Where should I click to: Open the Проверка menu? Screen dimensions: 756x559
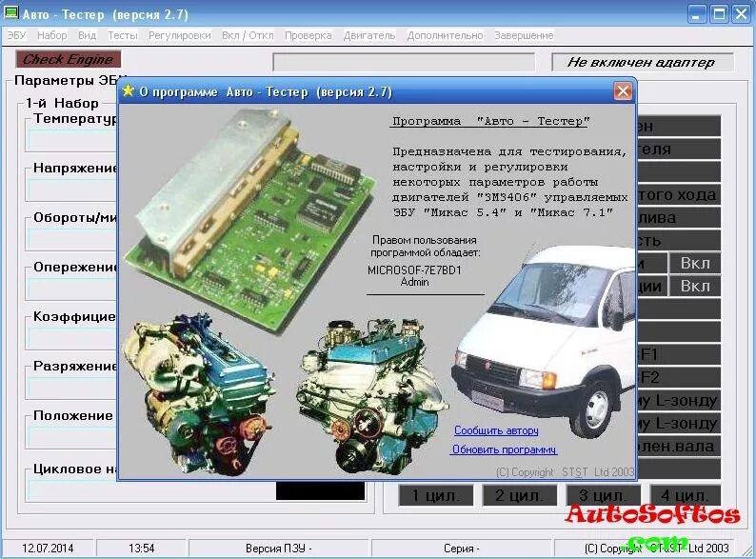point(308,35)
